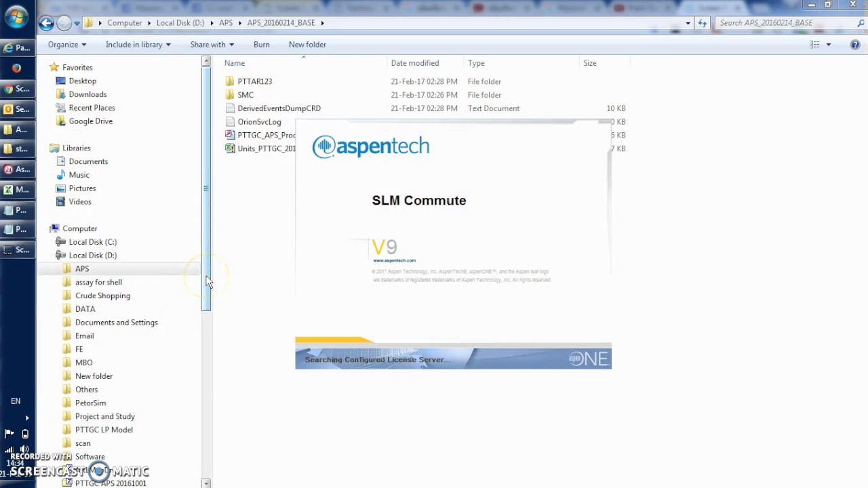
Task: Select Local Disk (D:) in the navigation tree
Action: coord(92,256)
